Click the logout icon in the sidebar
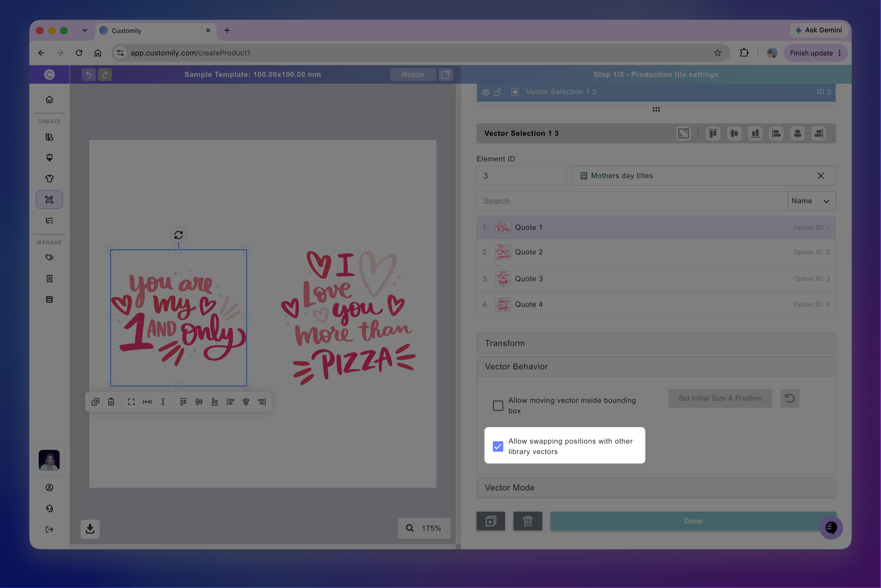The image size is (881, 588). click(49, 529)
